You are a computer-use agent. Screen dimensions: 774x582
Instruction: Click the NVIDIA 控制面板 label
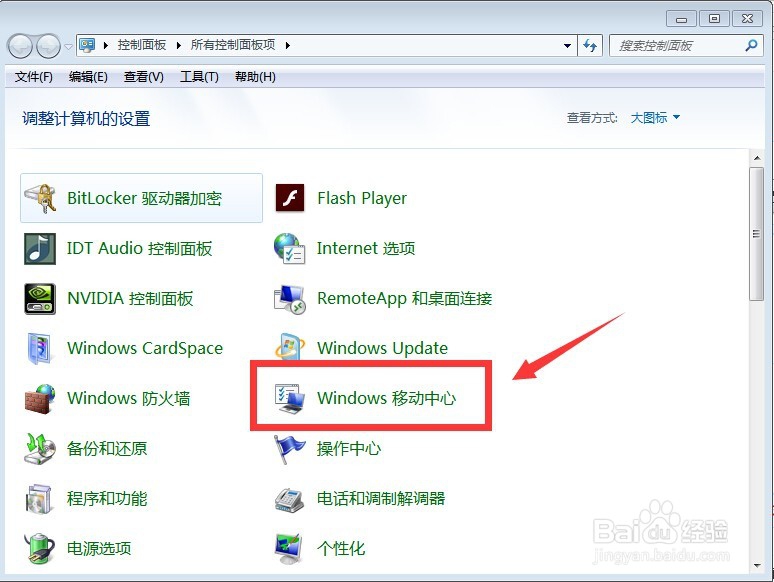130,299
